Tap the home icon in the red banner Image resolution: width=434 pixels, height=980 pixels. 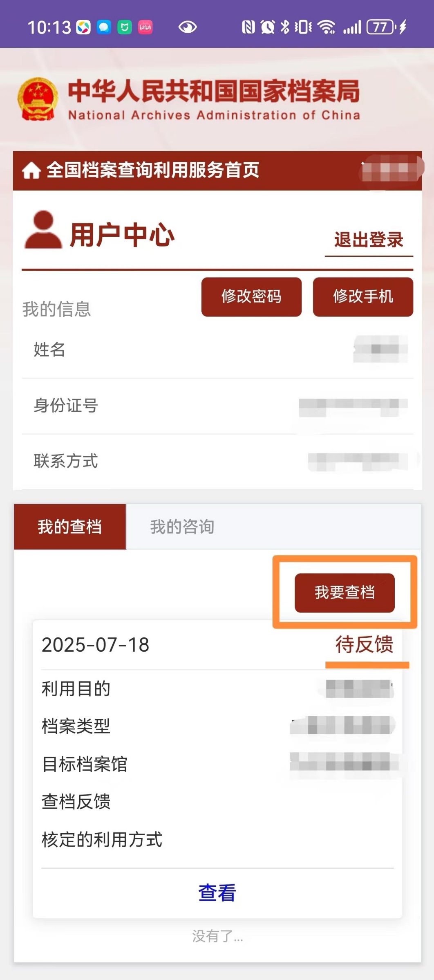click(31, 170)
